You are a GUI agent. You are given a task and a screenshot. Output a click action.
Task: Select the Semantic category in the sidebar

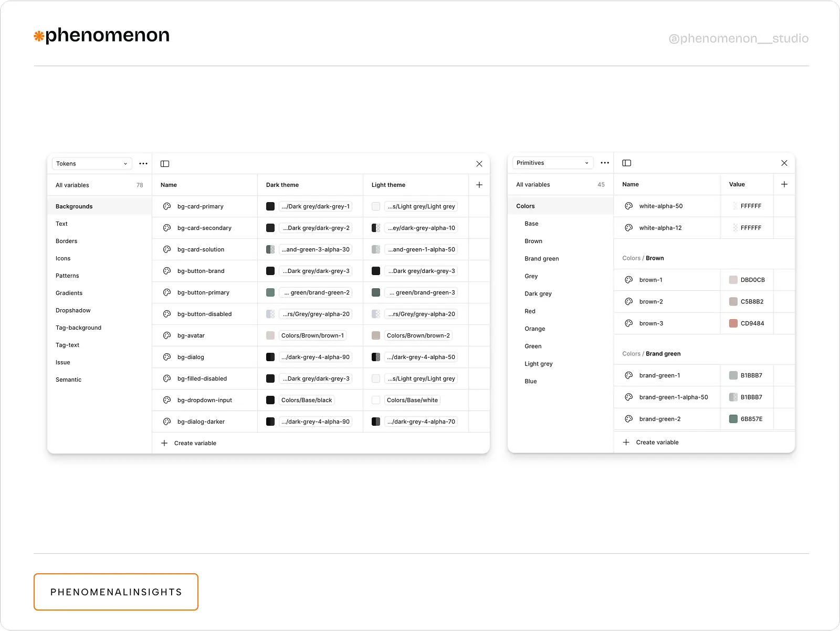(x=68, y=380)
